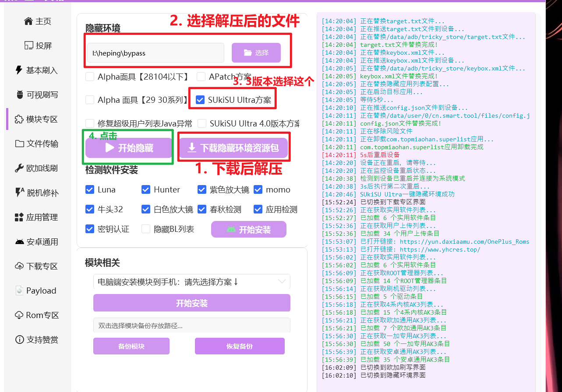Enable the APatch方案 checkbox
Viewport: 562px width, 392px height.
click(x=201, y=76)
